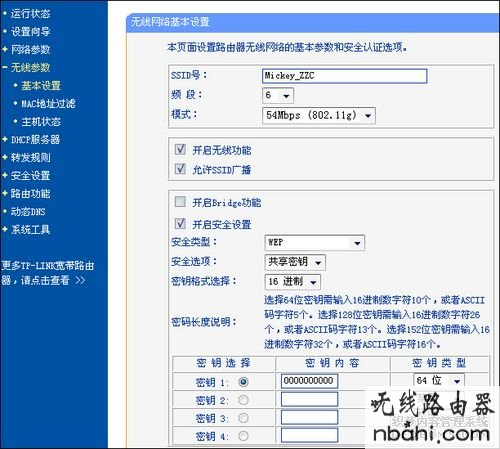
Task: Open the 频段 channel dropdown
Action: pos(278,96)
